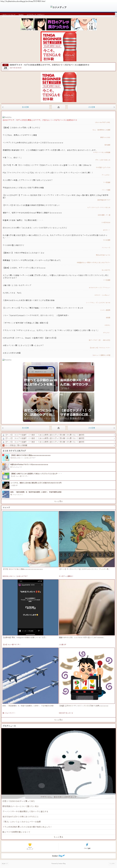Click right chevron of bottom 次の記事 bar
117x868 pixels.
[x=114, y=428]
